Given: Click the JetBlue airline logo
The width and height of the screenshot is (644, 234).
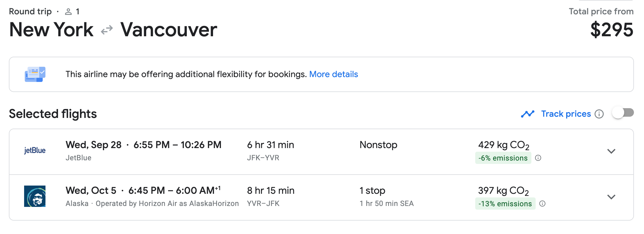Looking at the screenshot, I should (35, 151).
